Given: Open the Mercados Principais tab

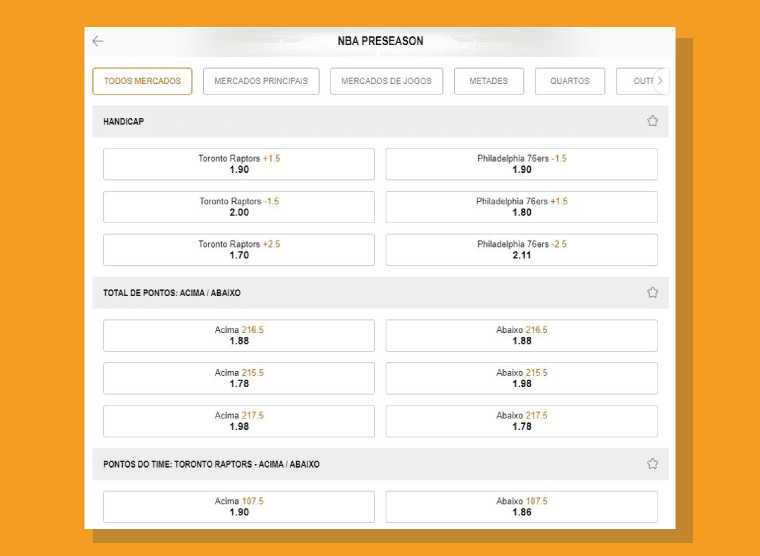Looking at the screenshot, I should 261,81.
